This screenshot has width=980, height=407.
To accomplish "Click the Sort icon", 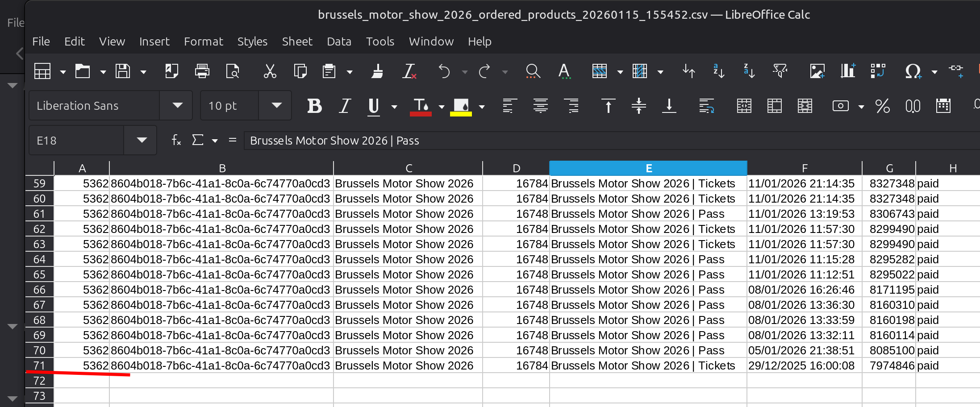I will tap(689, 71).
